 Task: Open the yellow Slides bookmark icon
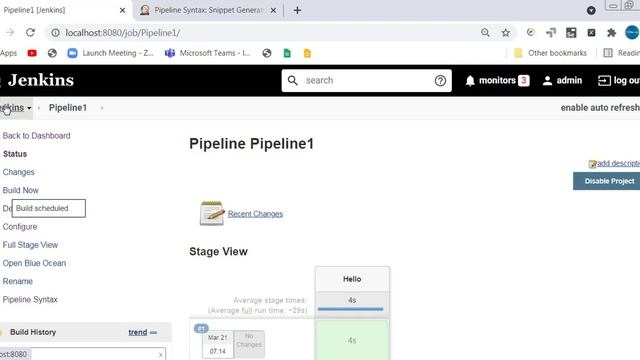[307, 53]
